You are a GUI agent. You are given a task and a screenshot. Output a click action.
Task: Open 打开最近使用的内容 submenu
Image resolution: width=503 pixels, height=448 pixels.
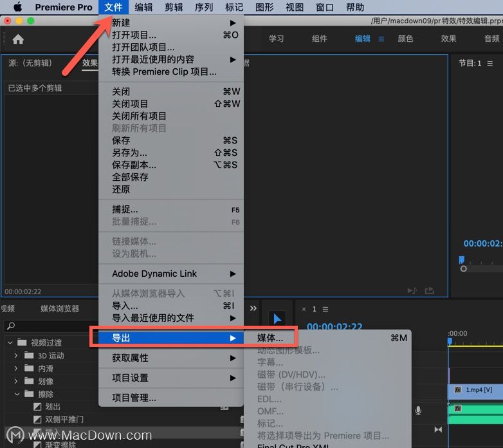[171, 59]
